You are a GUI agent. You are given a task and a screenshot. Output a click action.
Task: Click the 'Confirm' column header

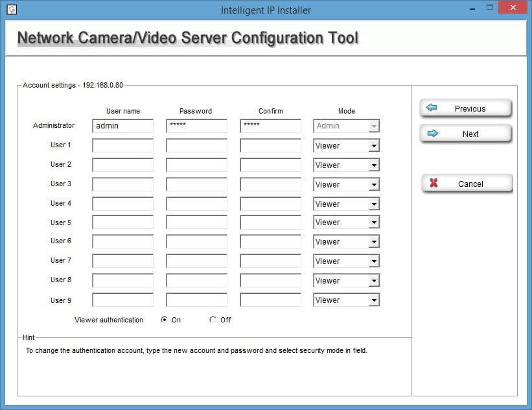[x=270, y=111]
